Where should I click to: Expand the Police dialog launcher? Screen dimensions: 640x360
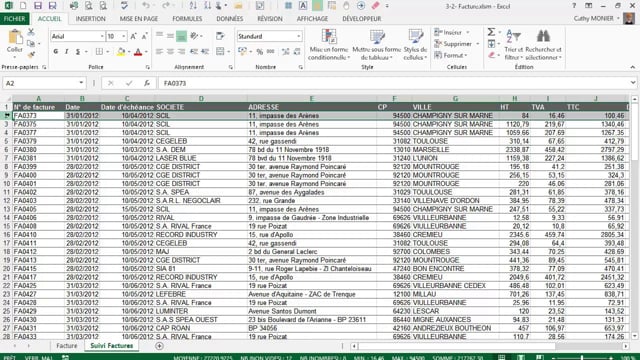pyautogui.click(x=147, y=67)
